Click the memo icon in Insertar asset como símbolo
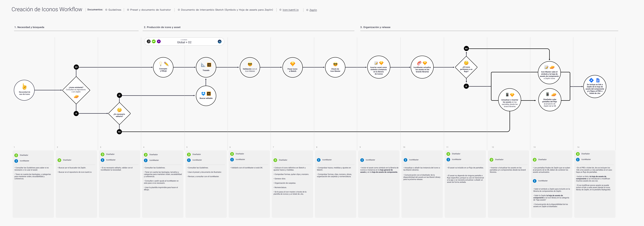The width and height of the screenshot is (644, 226). pyautogui.click(x=376, y=63)
